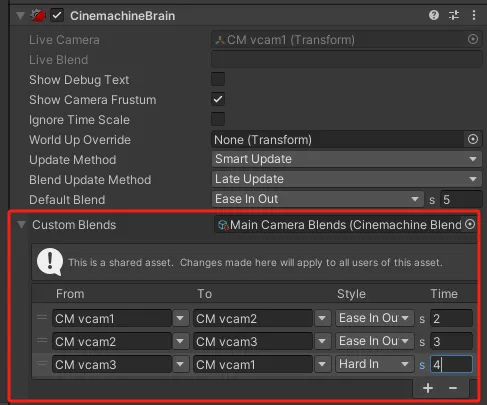Open From dropdown arrow for CM vcam2 row
This screenshot has height=405, width=487.
180,341
